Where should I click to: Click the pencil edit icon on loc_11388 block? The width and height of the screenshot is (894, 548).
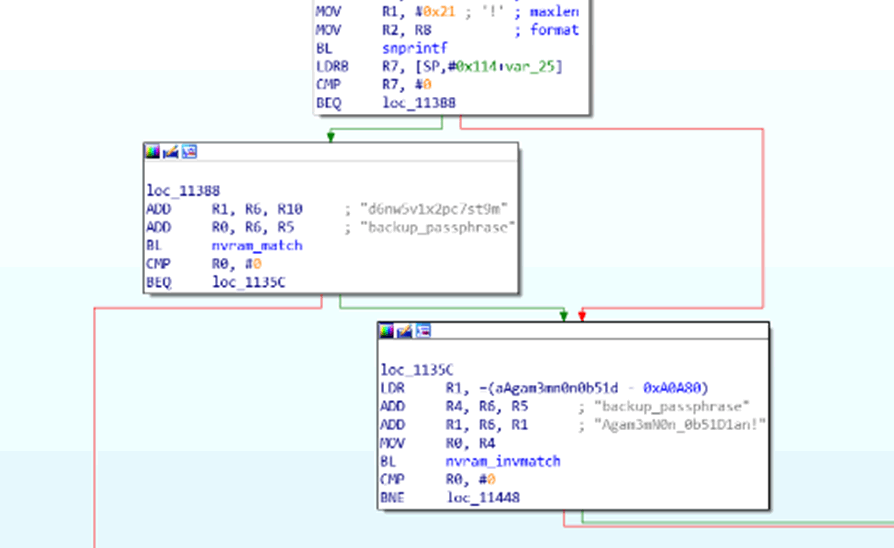[171, 152]
